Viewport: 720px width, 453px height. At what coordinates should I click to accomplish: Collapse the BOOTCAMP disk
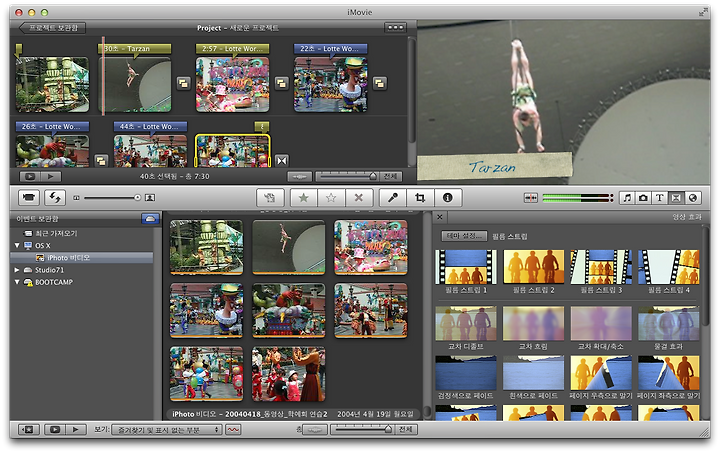tap(17, 282)
